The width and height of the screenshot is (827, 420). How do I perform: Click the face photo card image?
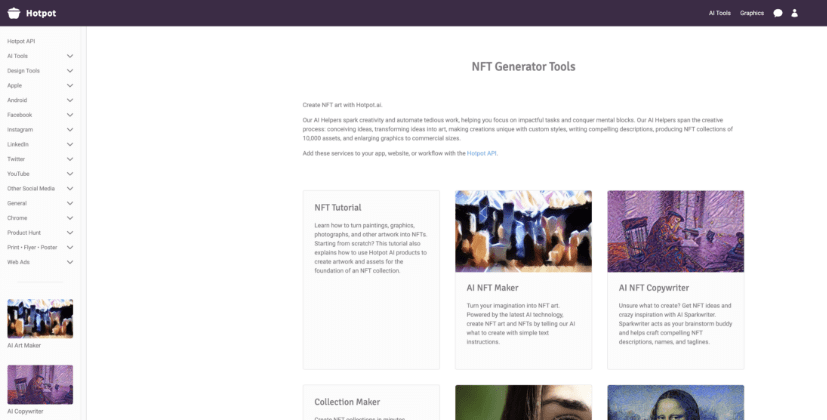point(523,403)
